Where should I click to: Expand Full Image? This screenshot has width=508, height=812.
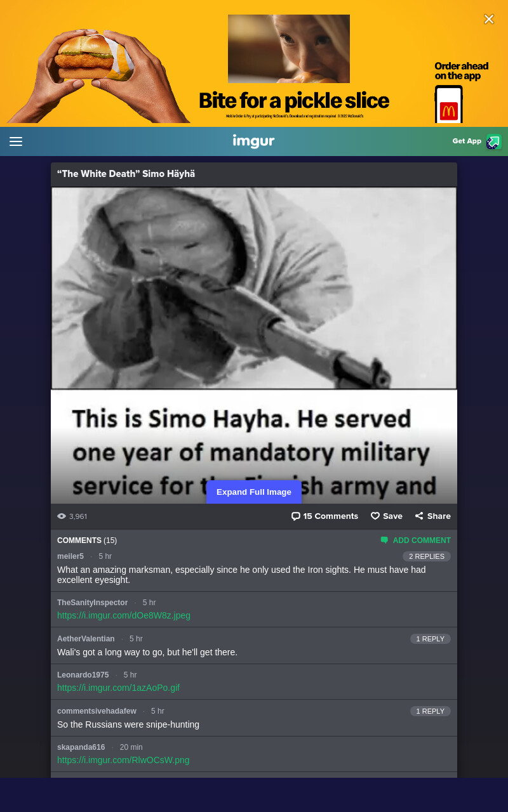tap(254, 492)
